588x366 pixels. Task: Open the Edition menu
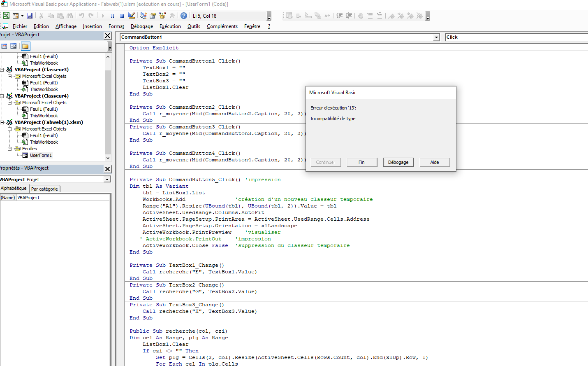click(41, 26)
